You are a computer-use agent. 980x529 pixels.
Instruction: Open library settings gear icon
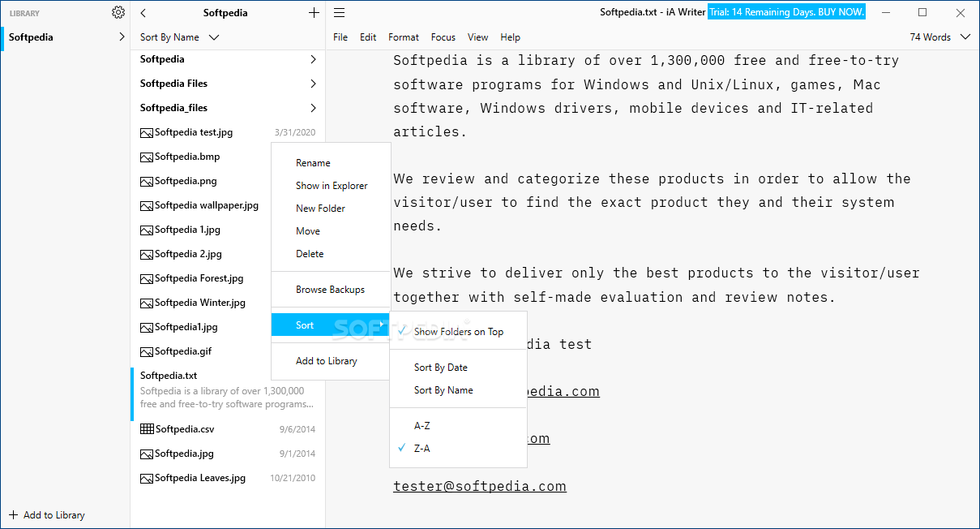tap(118, 12)
